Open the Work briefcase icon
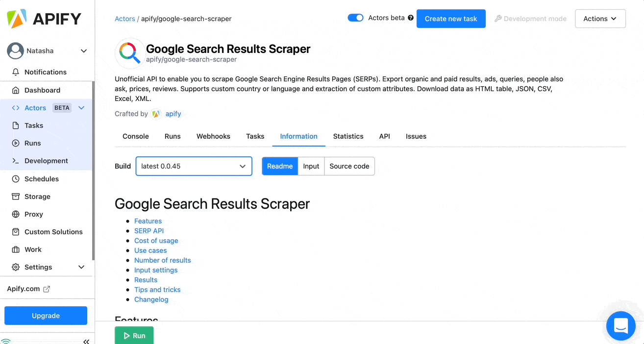This screenshot has width=644, height=344. [x=16, y=249]
